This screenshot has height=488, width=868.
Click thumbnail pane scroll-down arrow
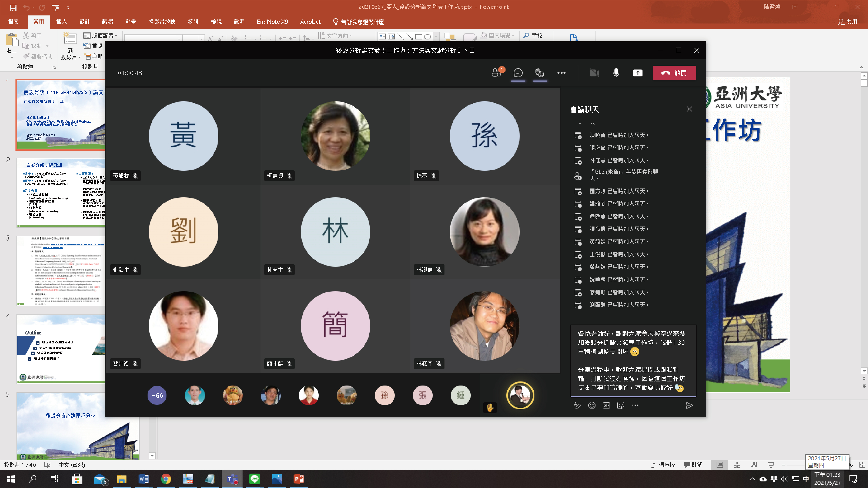(152, 456)
